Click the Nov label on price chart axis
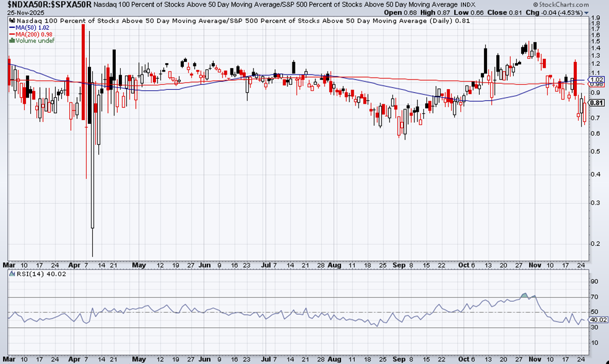 point(535,265)
